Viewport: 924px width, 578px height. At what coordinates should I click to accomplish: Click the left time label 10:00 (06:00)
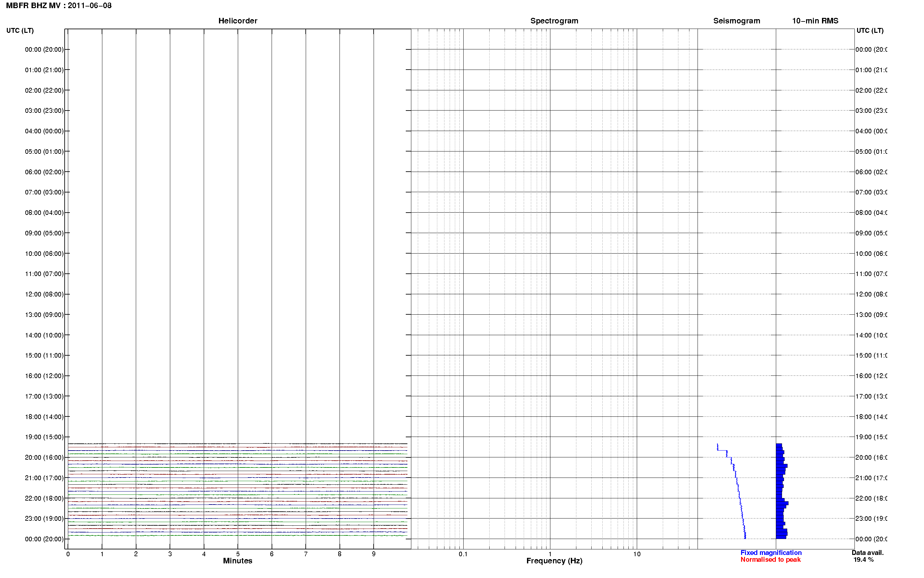[44, 254]
